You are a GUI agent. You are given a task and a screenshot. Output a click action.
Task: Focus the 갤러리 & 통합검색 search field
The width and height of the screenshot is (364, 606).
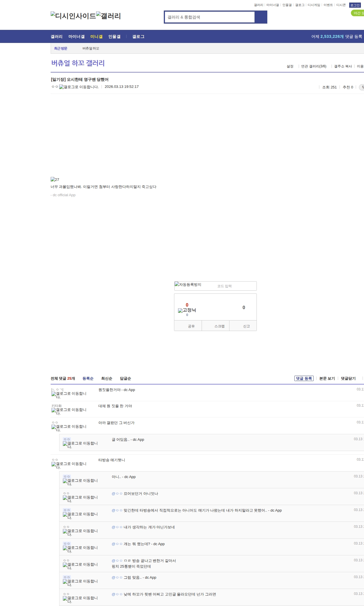(210, 17)
